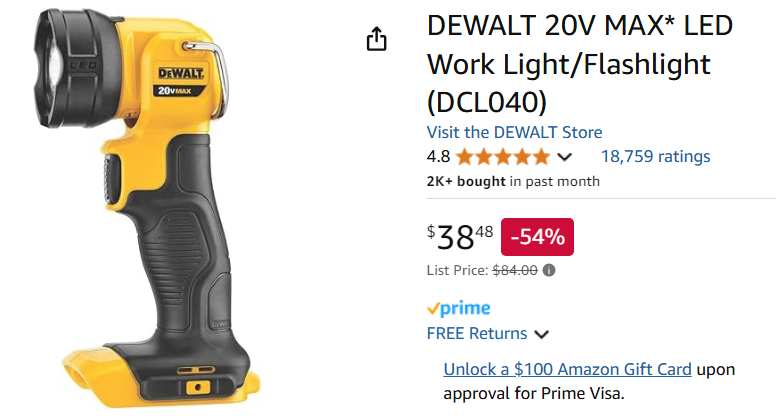Screen dimensions: 776x418
Task: Click the approval for Prime Visa text
Action: pos(534,393)
